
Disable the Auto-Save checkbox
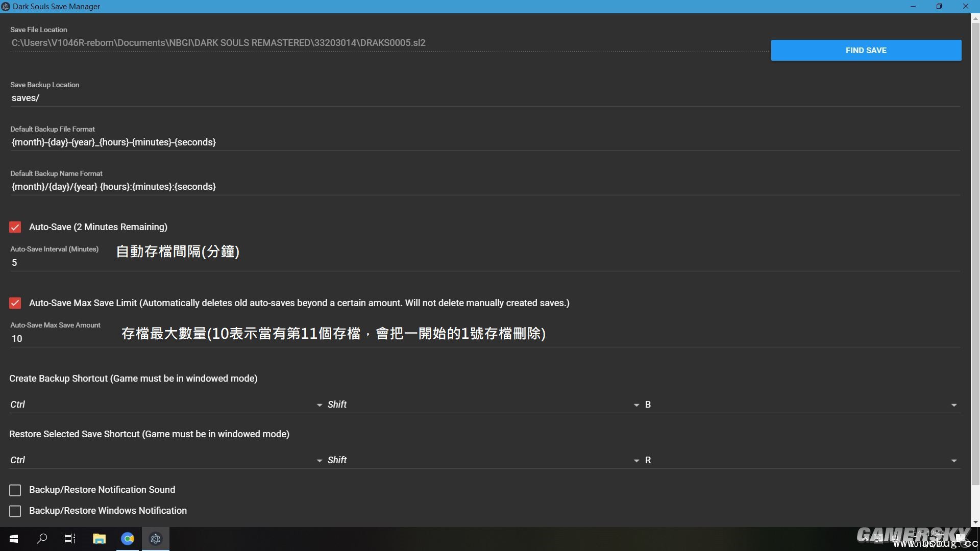coord(15,227)
